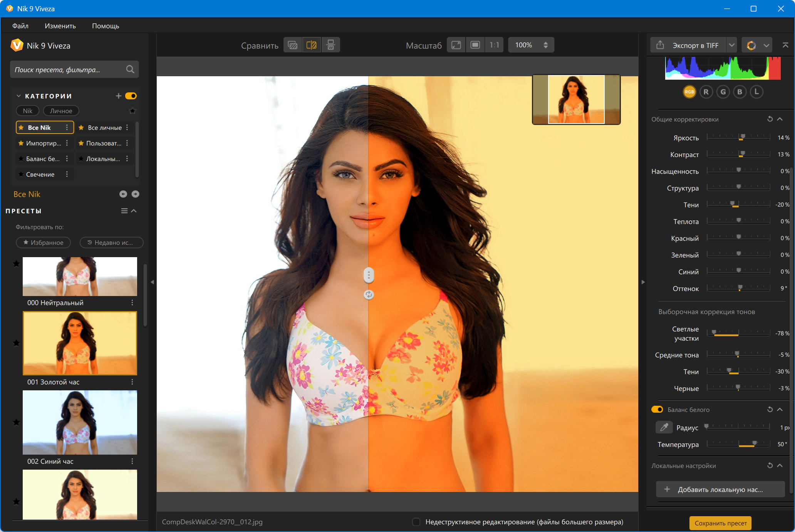Open options menu for 000 Нейтральный preset
The image size is (795, 532).
[x=132, y=303]
